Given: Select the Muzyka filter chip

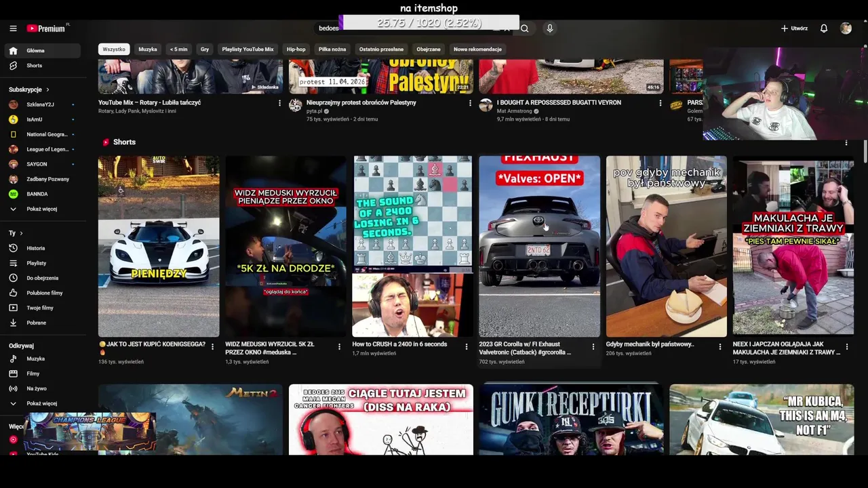Looking at the screenshot, I should point(148,49).
